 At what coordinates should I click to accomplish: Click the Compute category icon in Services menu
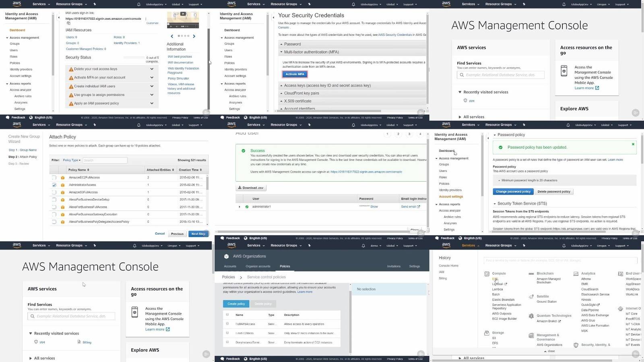[487, 274]
